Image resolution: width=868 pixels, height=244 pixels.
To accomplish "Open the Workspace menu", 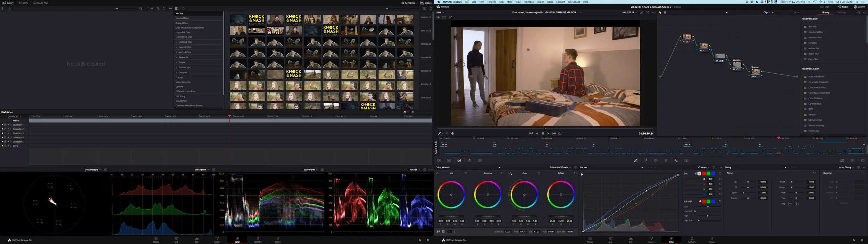I will click(574, 2).
